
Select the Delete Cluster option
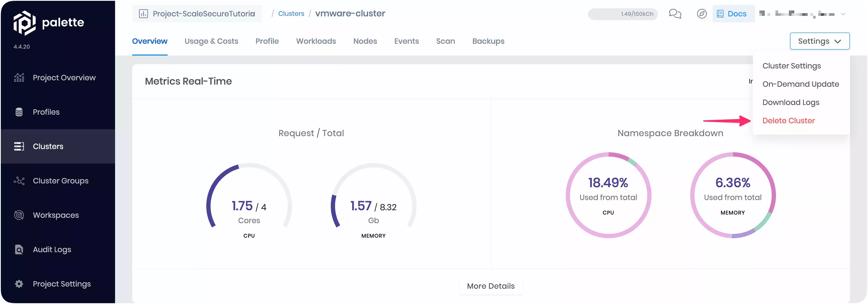tap(788, 120)
